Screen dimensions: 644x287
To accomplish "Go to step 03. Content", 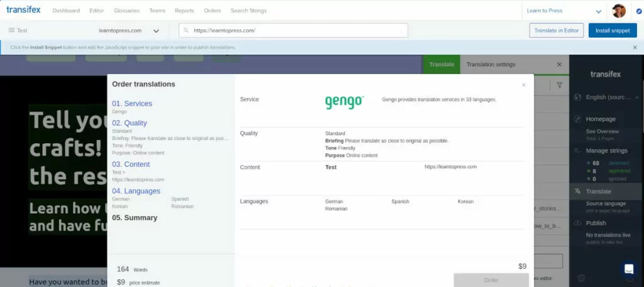I will click(x=131, y=165).
